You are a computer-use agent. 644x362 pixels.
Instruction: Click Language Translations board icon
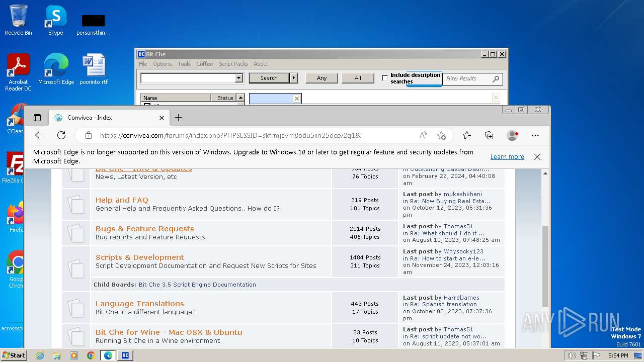click(76, 308)
